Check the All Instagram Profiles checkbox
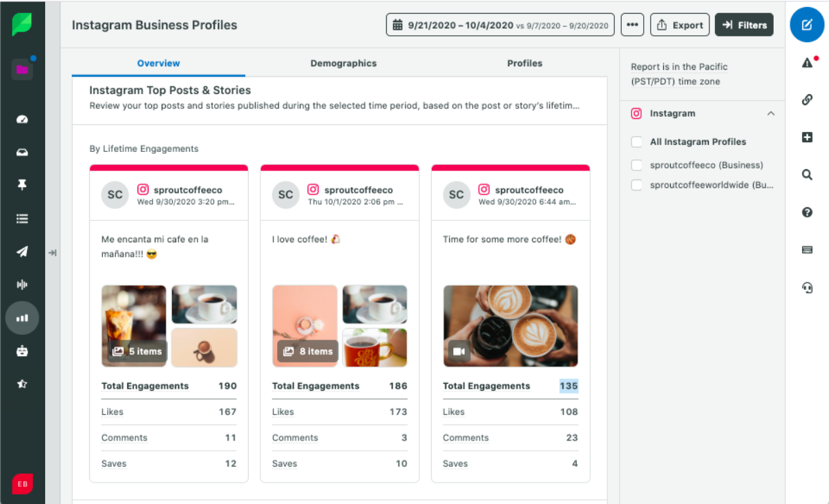The height and width of the screenshot is (504, 829). click(x=636, y=142)
